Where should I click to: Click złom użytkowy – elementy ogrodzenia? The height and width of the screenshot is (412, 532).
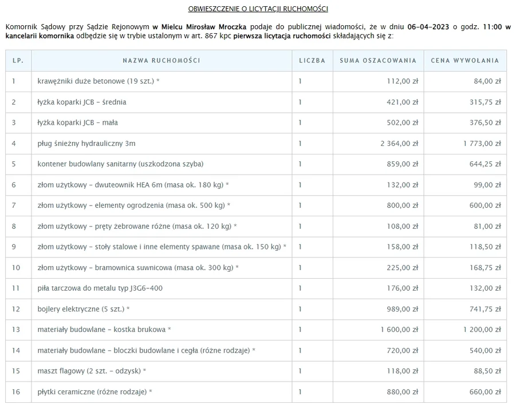click(x=133, y=205)
